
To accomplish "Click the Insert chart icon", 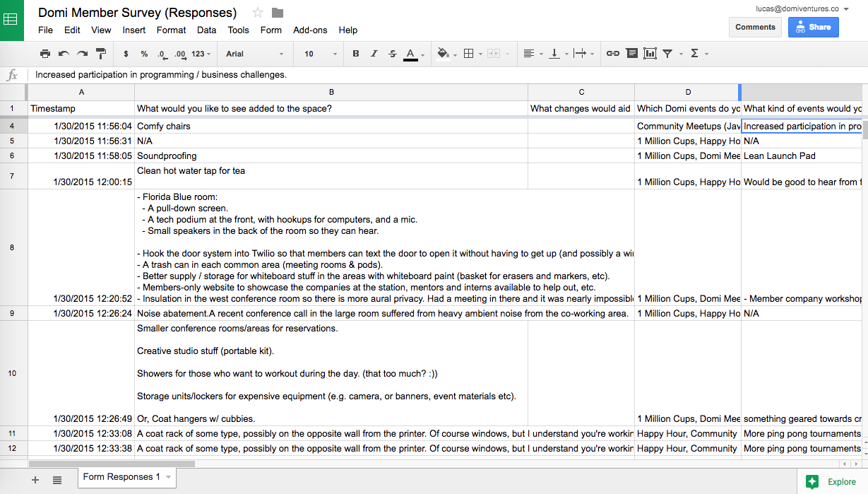I will tap(650, 54).
